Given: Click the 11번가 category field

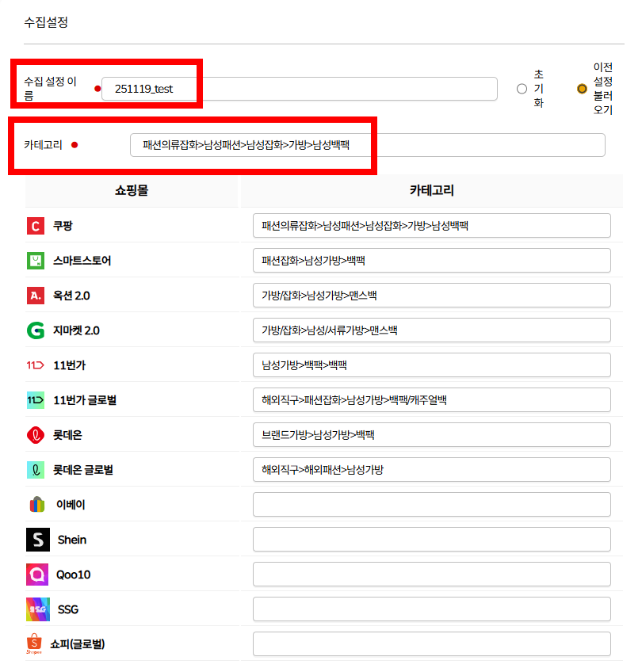Looking at the screenshot, I should point(432,365).
